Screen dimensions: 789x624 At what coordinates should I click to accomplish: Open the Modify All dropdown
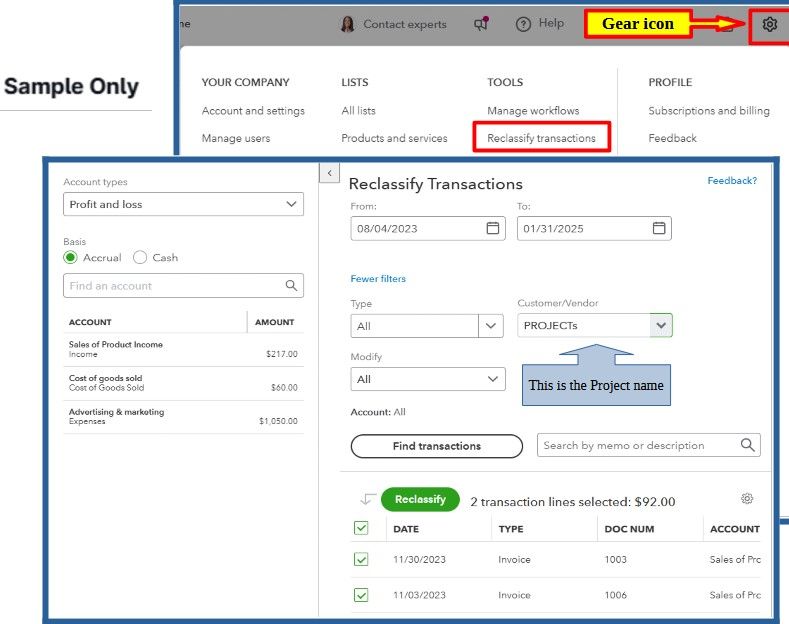coord(428,379)
